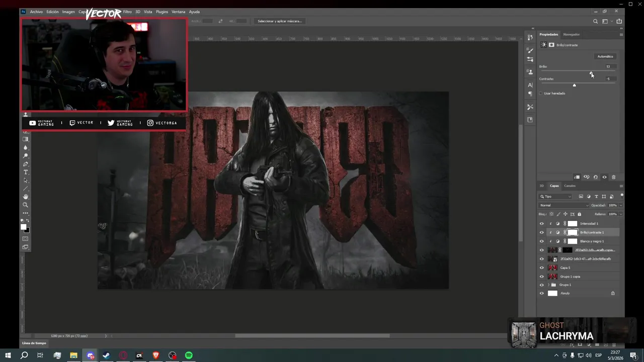Switch to the Canales tab
The width and height of the screenshot is (644, 362).
point(570,186)
